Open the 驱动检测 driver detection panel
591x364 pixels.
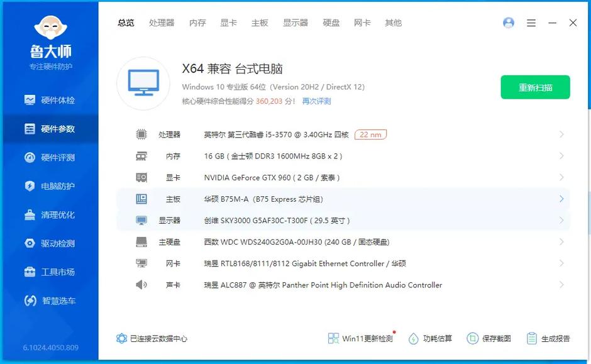coord(50,244)
